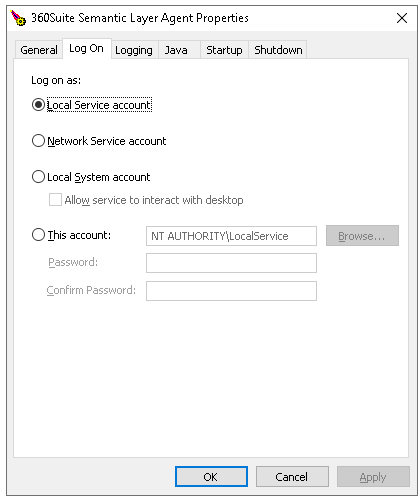The height and width of the screenshot is (498, 420).
Task: Click the This account name field
Action: coord(231,236)
